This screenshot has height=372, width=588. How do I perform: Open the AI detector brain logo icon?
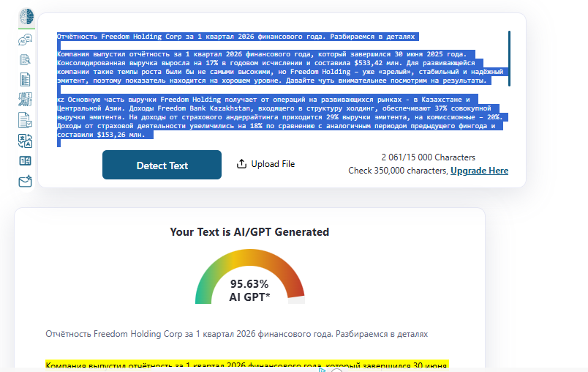26,17
